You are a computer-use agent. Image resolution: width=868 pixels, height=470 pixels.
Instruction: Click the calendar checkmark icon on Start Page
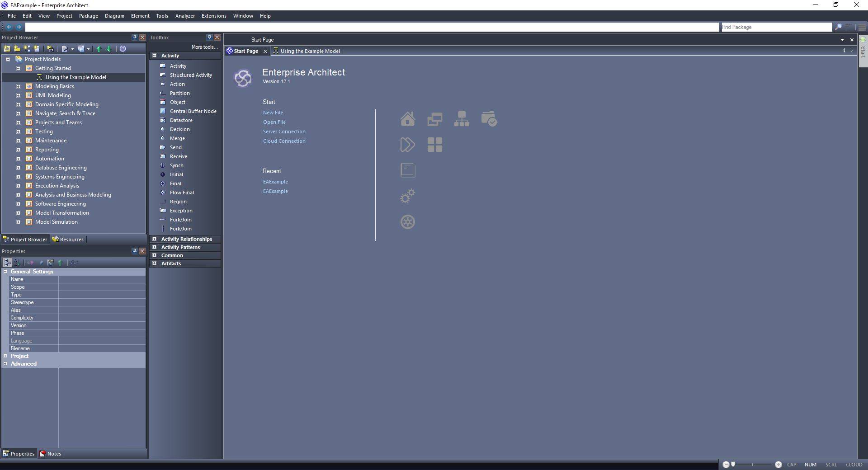489,119
